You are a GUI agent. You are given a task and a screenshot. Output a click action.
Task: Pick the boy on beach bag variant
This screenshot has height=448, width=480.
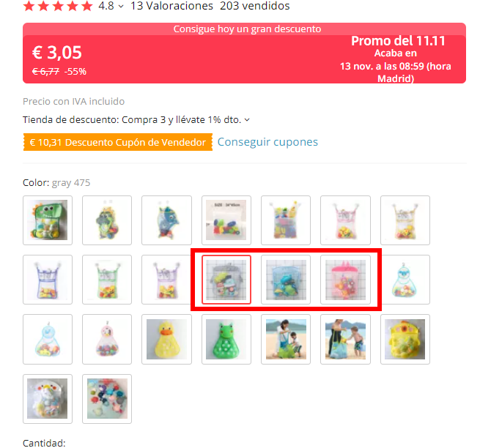(x=345, y=339)
